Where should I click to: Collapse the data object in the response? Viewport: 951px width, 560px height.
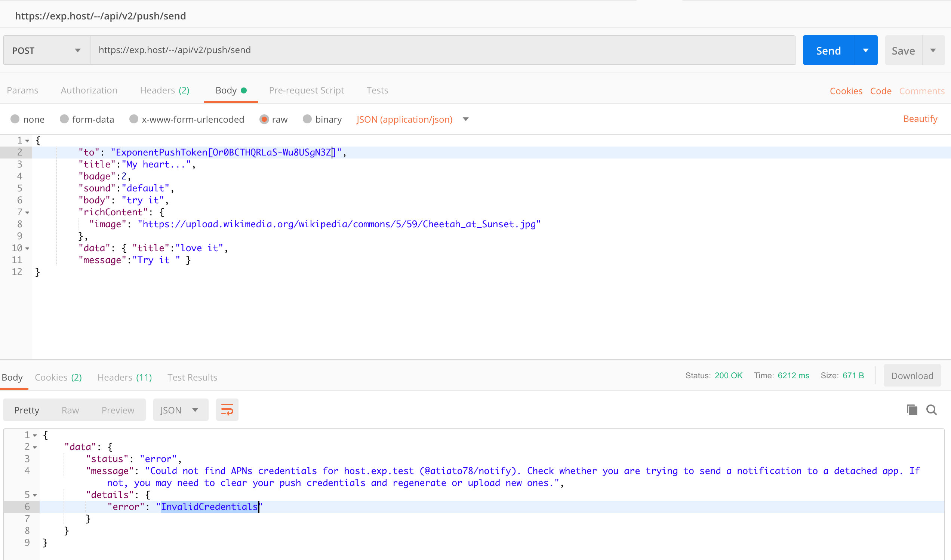pos(35,447)
